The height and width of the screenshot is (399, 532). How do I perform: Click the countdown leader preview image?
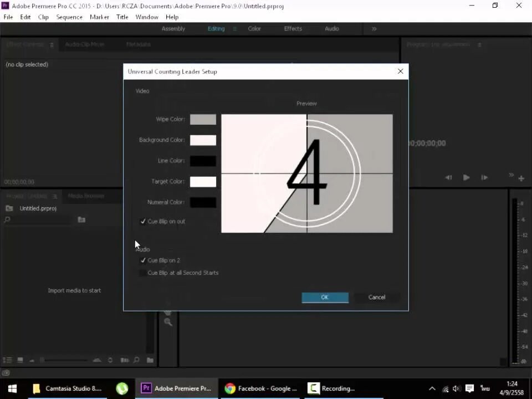307,173
